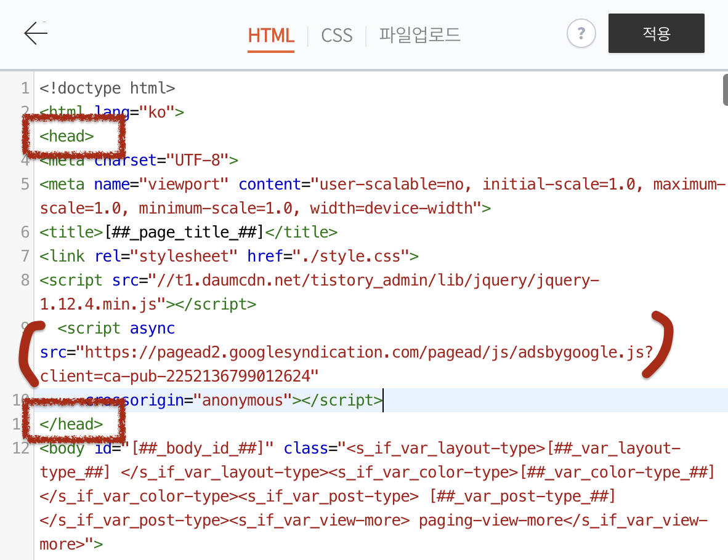Click line number 12 in the gutter
Screen dimensions: 728x560
click(21, 449)
